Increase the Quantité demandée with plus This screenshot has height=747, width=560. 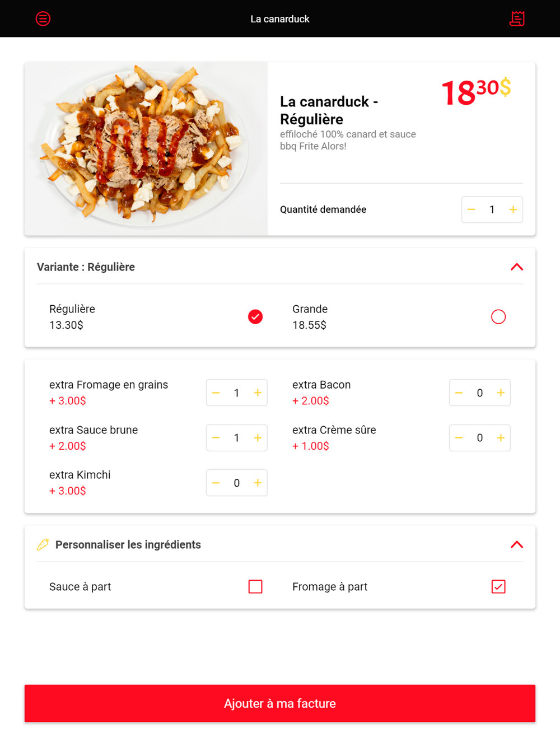pos(513,209)
